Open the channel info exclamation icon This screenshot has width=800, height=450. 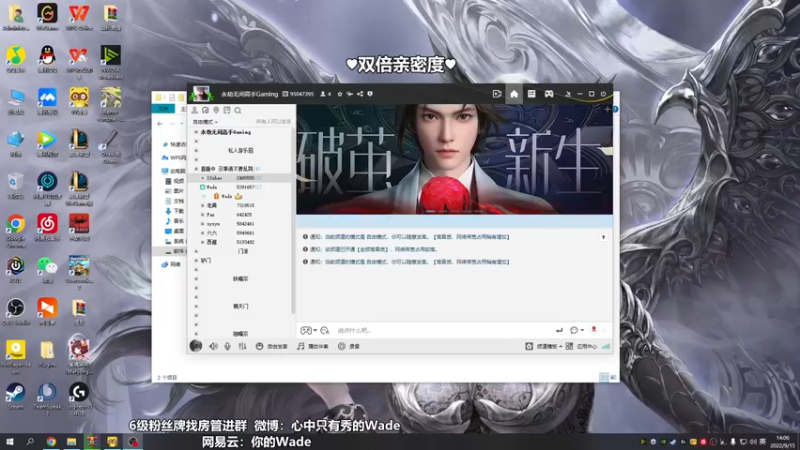point(370,94)
